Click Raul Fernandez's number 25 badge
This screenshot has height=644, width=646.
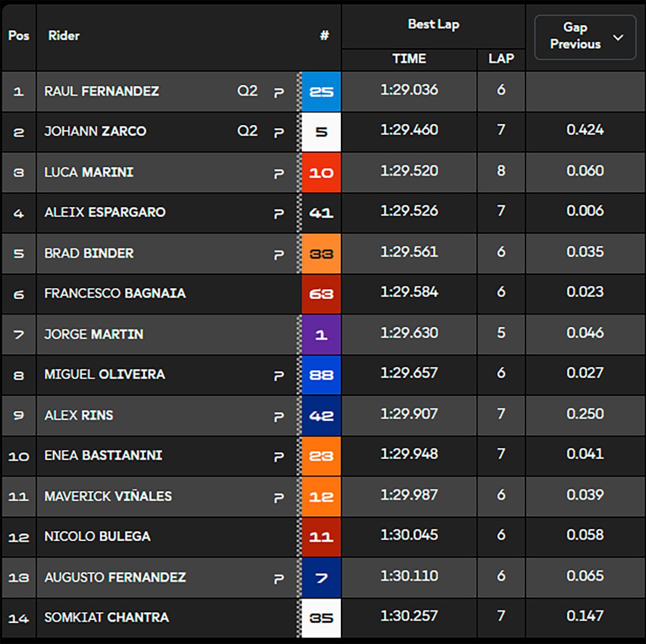321,92
